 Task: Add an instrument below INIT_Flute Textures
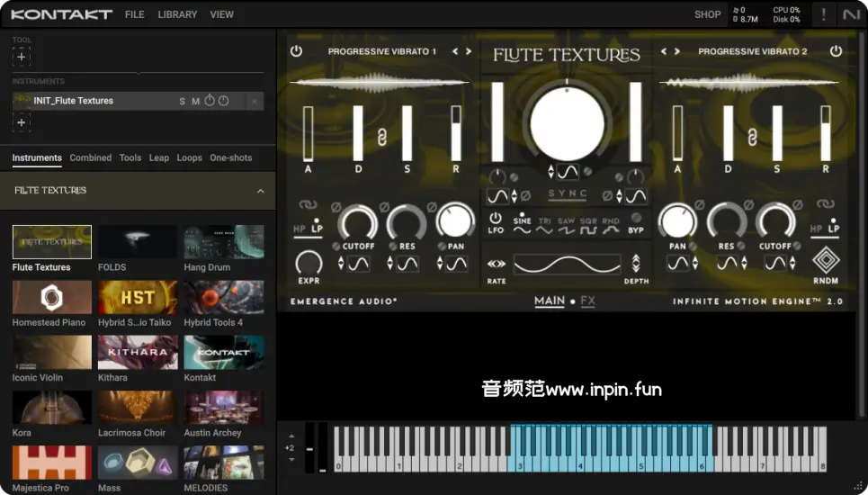coord(21,122)
